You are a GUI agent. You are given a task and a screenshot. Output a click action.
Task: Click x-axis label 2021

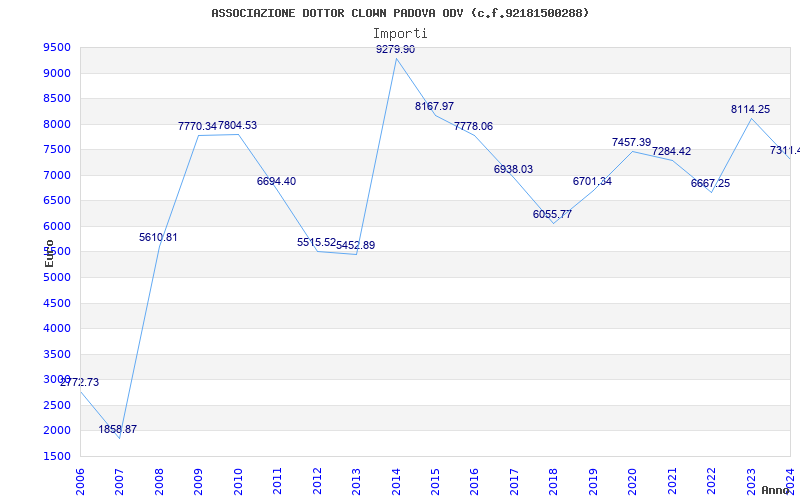(x=672, y=481)
